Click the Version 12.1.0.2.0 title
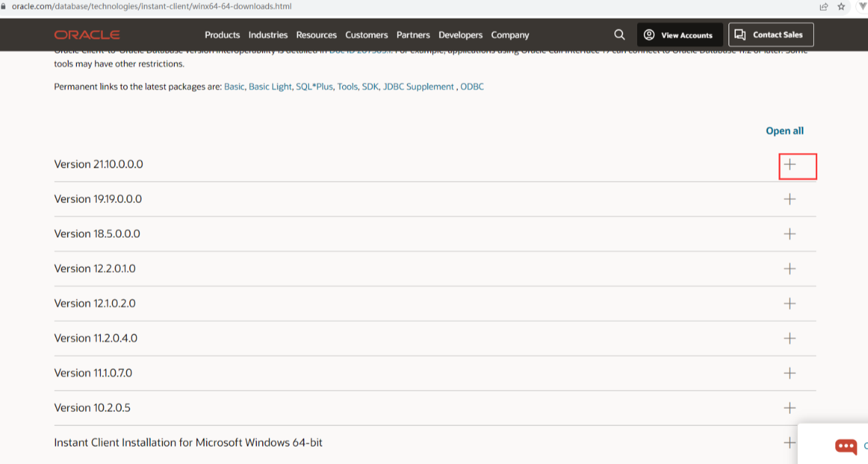The image size is (868, 464). 95,303
